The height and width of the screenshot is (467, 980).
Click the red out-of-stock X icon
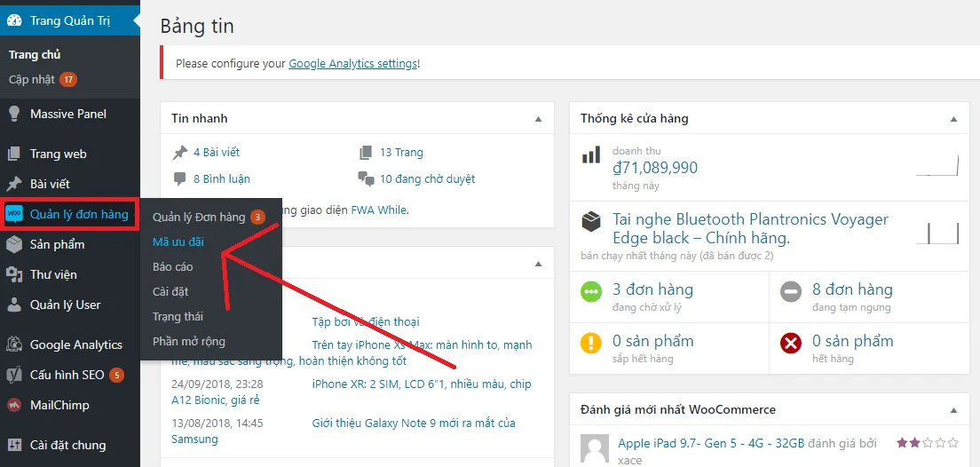click(791, 344)
